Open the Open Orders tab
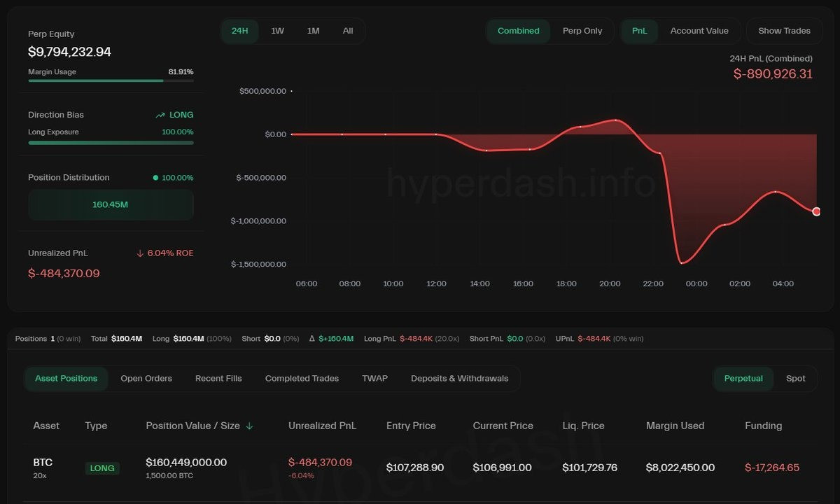Image resolution: width=840 pixels, height=504 pixels. click(x=146, y=378)
